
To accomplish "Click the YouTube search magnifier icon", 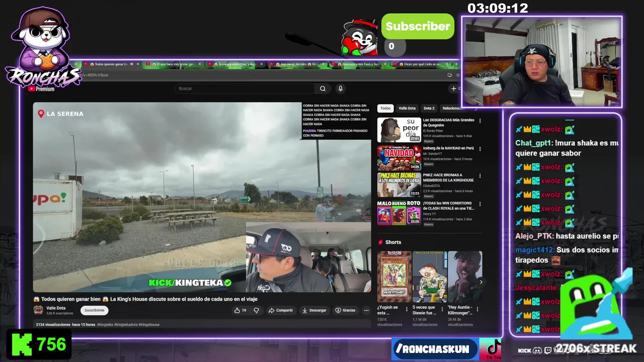I will [x=323, y=88].
